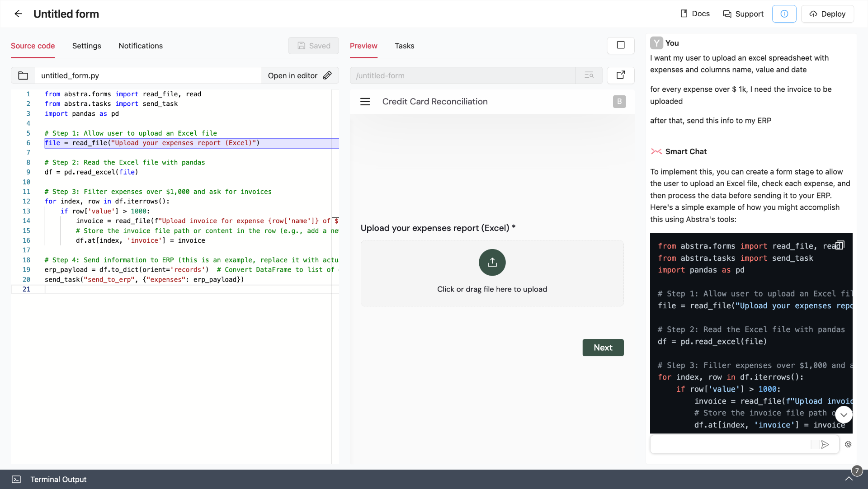This screenshot has height=489, width=868.
Task: Expand the Terminal Output panel chevron
Action: (x=849, y=479)
